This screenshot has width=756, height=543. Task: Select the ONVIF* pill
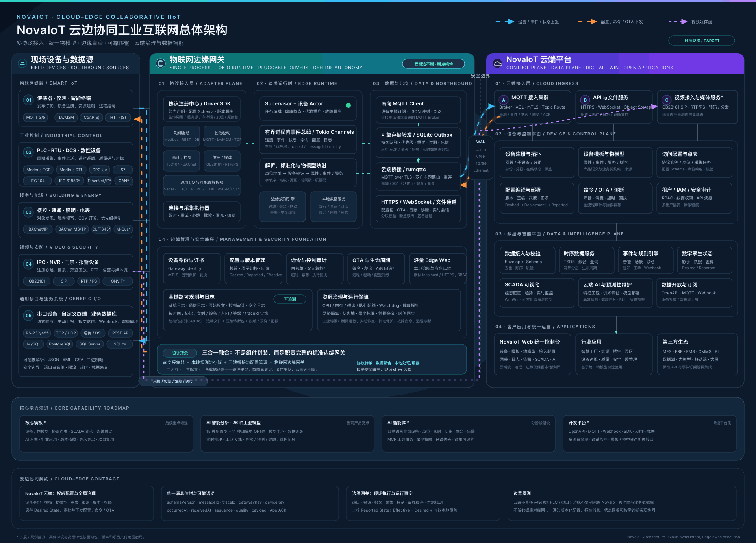click(118, 281)
